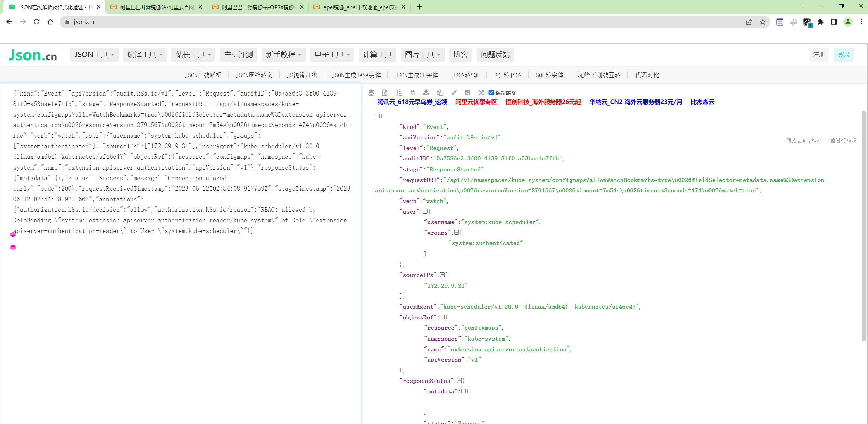
Task: Open the Chrome three-dot menu
Action: pyautogui.click(x=861, y=22)
